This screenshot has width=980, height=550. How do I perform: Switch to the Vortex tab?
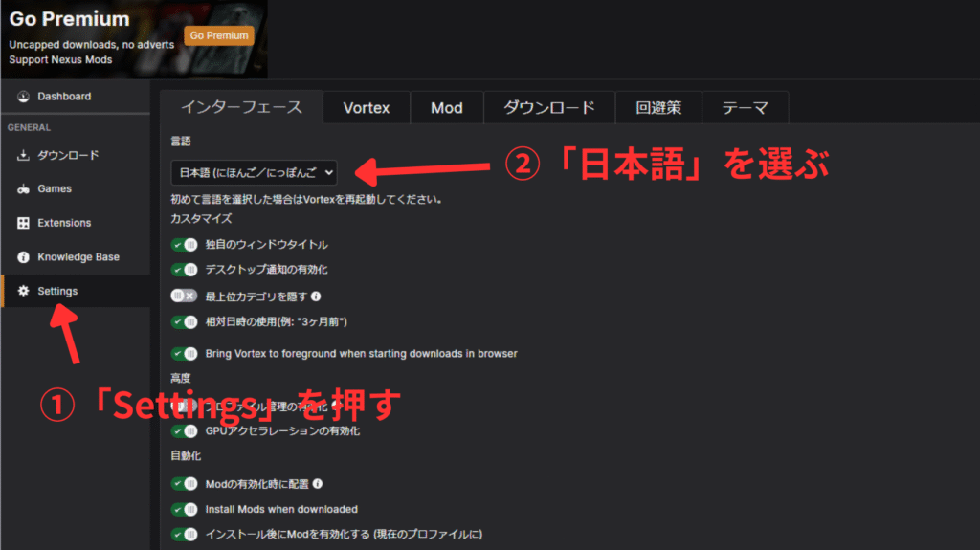[367, 107]
